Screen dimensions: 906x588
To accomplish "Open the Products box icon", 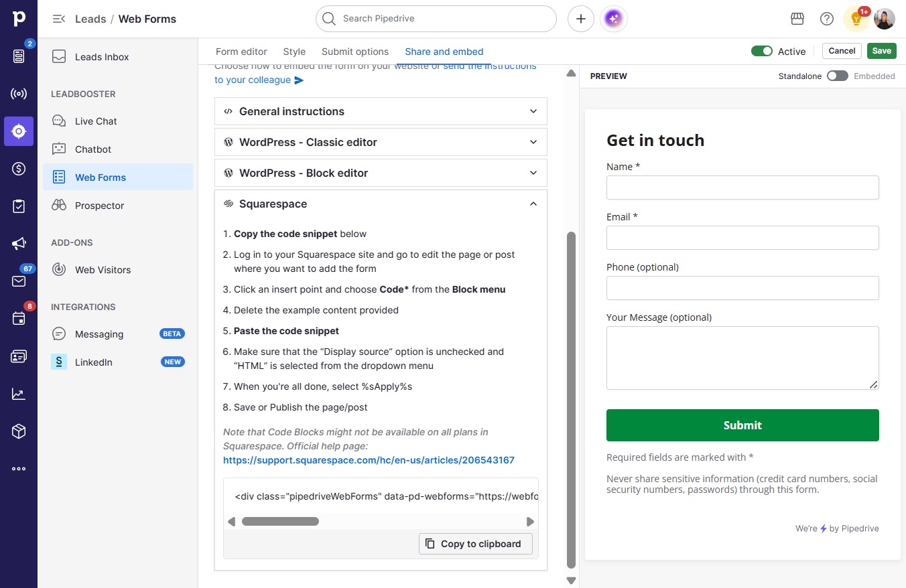I will tap(19, 431).
